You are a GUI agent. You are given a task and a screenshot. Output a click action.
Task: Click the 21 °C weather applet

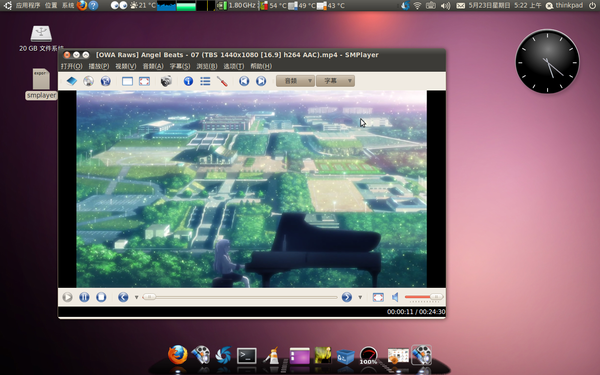point(143,5)
